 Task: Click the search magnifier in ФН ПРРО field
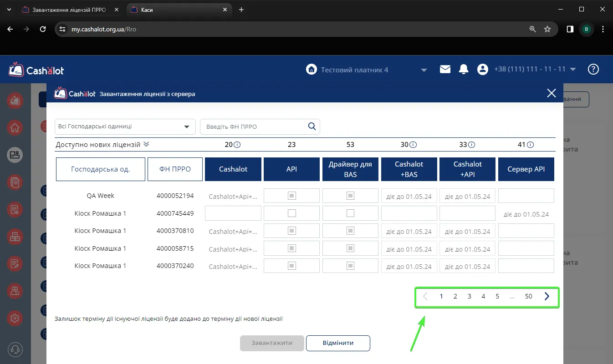(x=312, y=126)
